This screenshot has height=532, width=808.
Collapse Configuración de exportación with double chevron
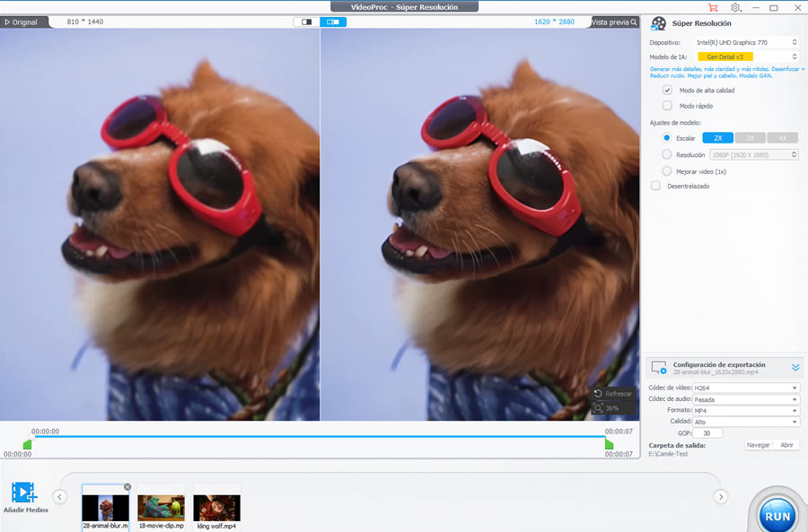coord(795,368)
